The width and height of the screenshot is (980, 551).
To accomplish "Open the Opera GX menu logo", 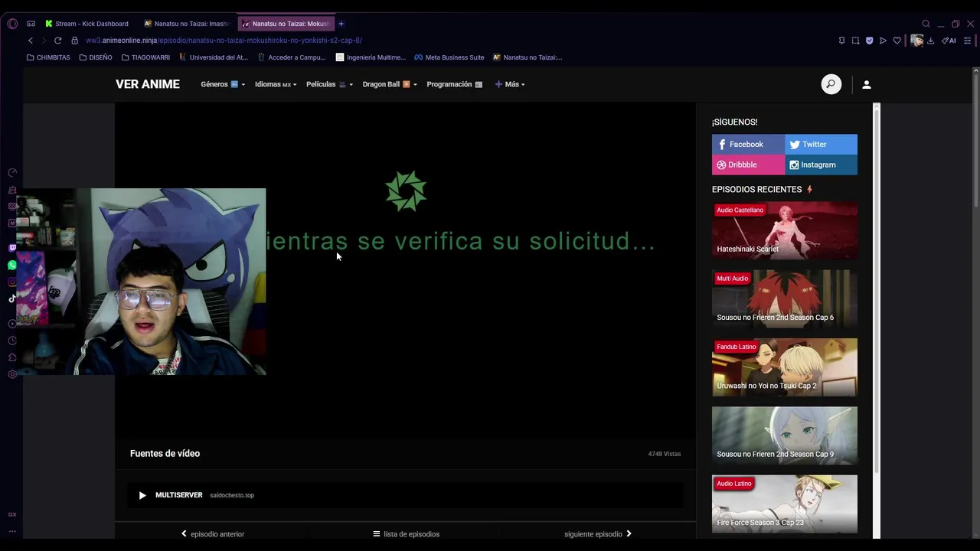I will (x=12, y=24).
